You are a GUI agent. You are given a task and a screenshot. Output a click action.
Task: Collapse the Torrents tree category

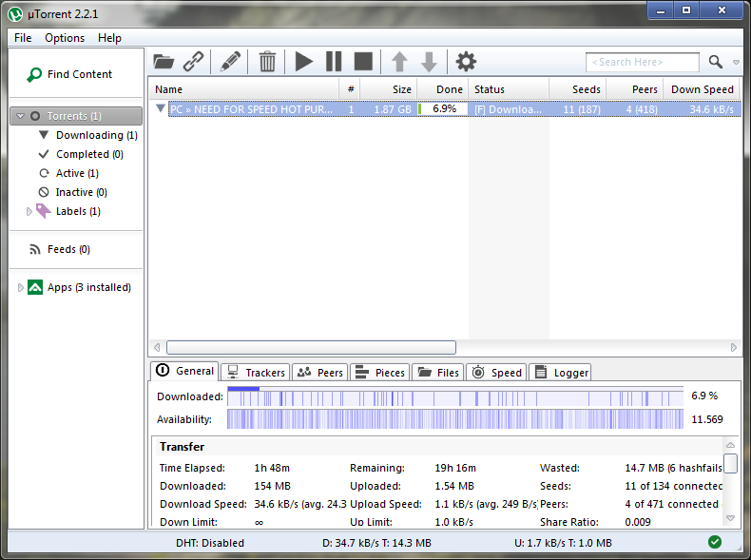pos(20,116)
